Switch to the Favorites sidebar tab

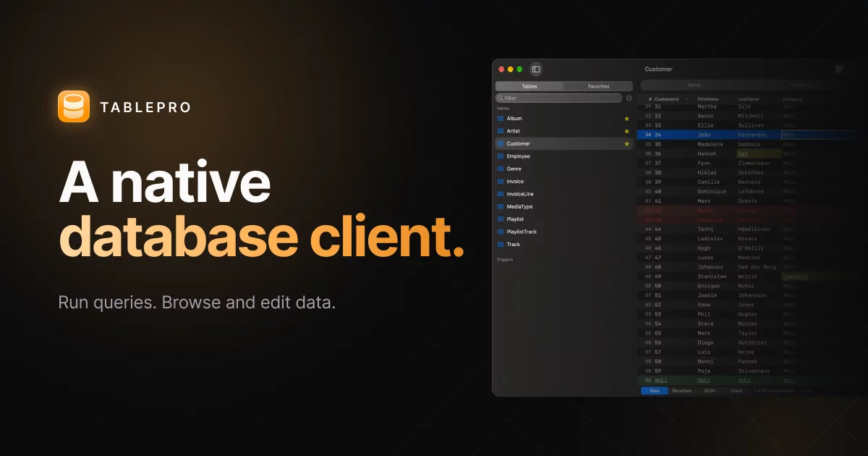(x=598, y=86)
